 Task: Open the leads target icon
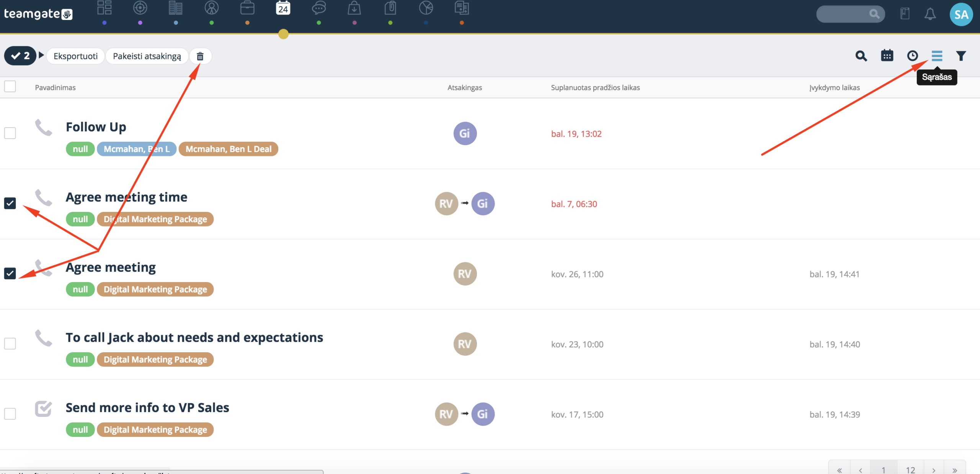pyautogui.click(x=140, y=8)
